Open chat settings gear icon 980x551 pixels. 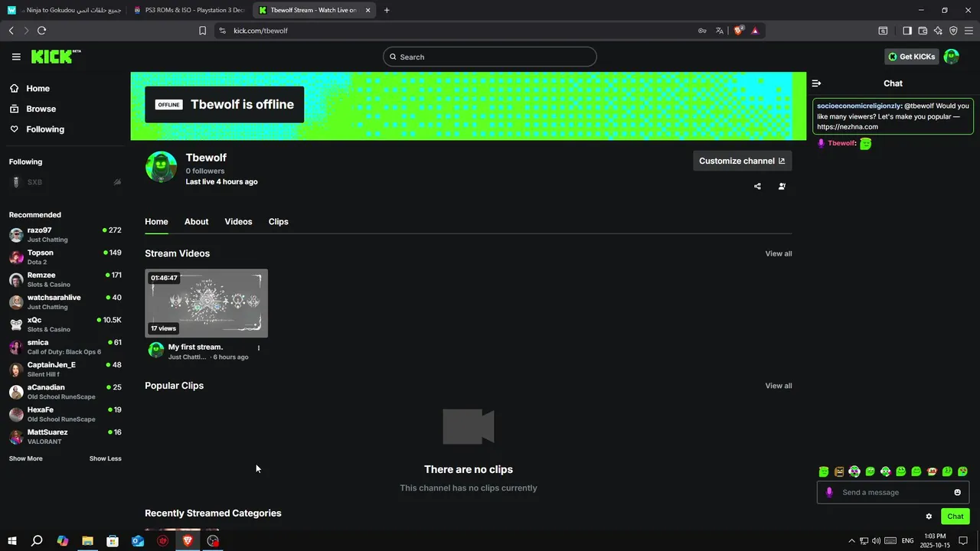coord(929,517)
